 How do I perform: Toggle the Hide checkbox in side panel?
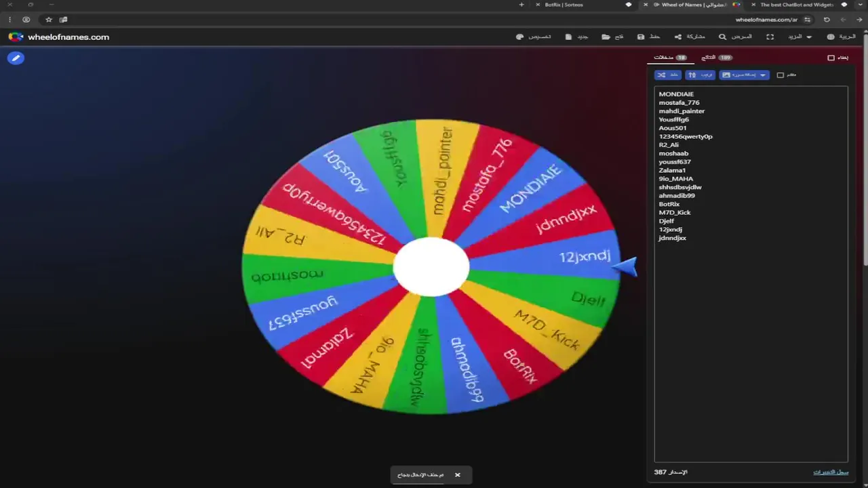(831, 58)
